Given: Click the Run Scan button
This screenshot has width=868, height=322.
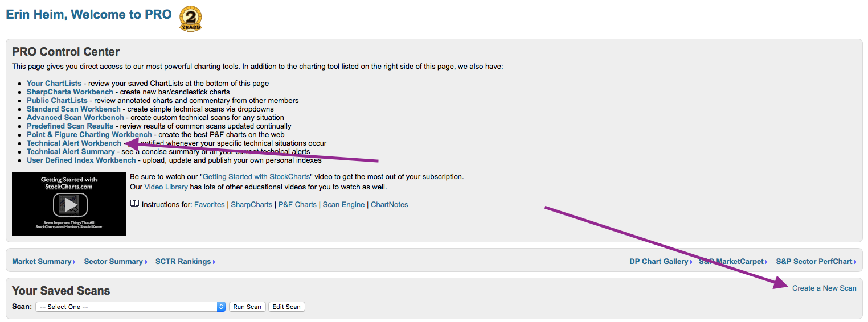Looking at the screenshot, I should tap(247, 307).
